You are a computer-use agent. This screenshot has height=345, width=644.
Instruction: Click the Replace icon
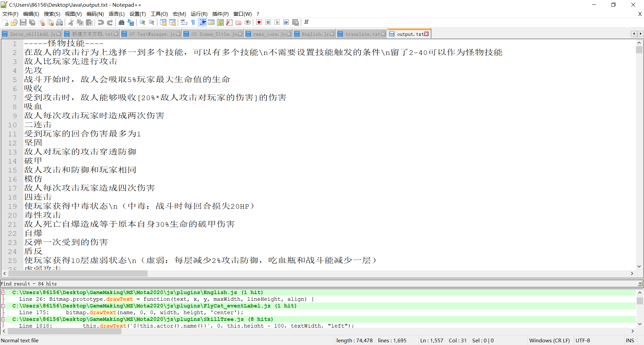131,22
